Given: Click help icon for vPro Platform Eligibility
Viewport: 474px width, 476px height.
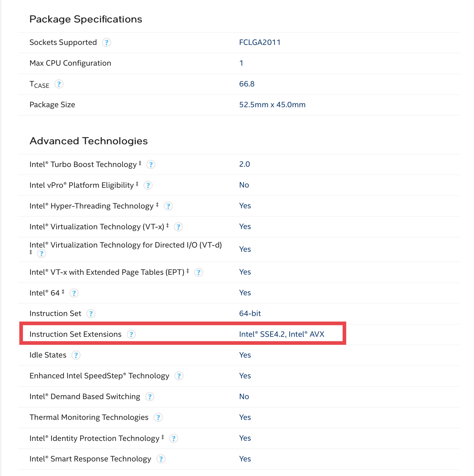Looking at the screenshot, I should tap(148, 185).
